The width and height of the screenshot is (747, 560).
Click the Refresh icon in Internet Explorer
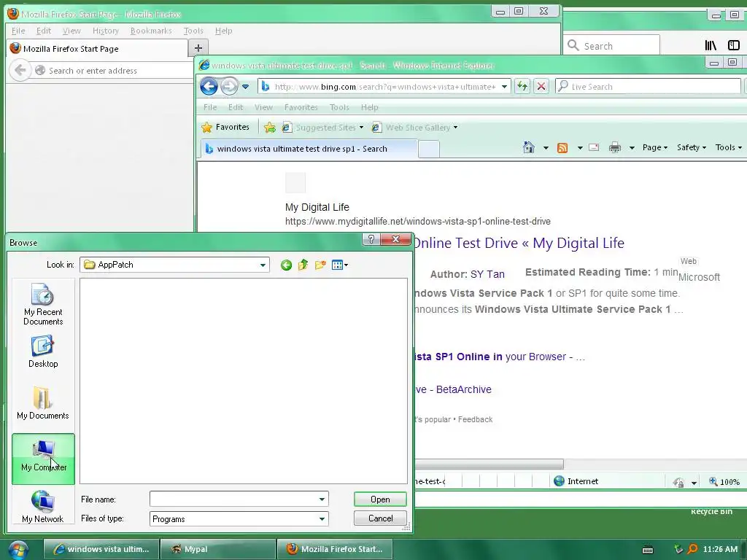522,86
